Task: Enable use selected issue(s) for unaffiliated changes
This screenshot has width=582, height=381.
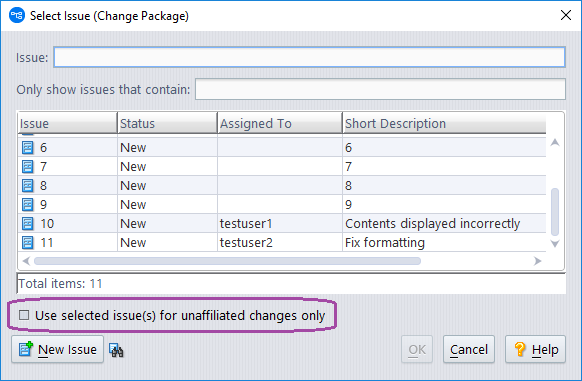Action: click(24, 315)
